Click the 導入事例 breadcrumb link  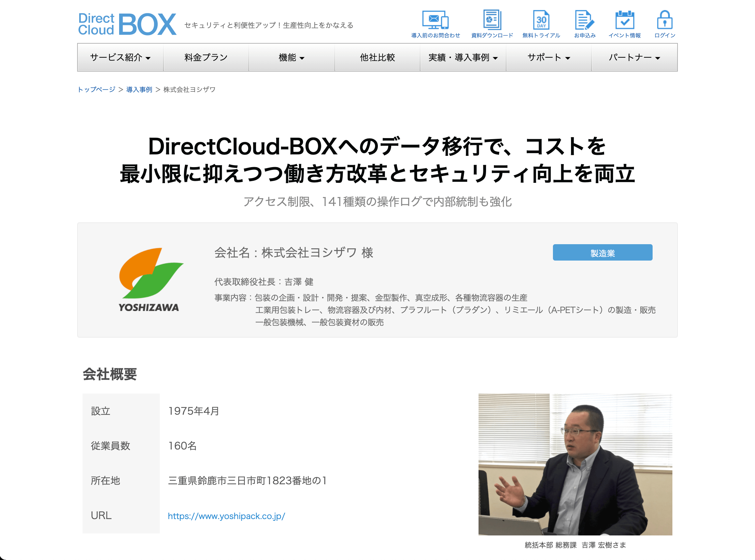(139, 89)
